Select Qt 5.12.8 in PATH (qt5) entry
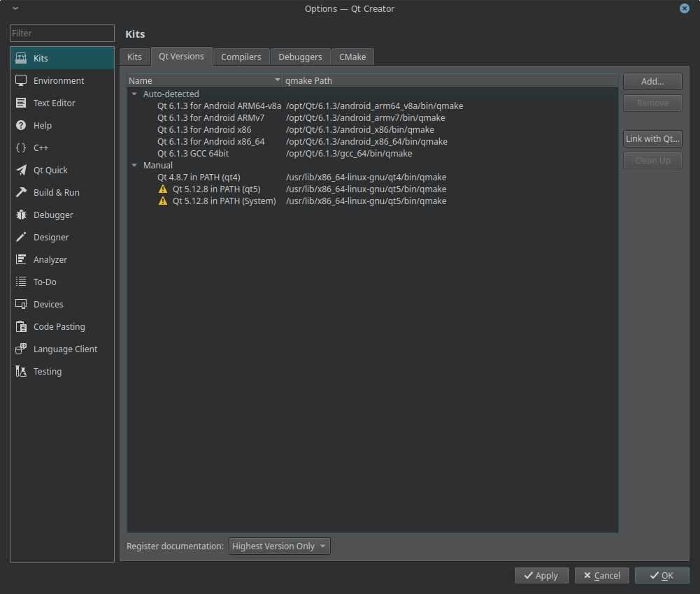700x594 pixels. pyautogui.click(x=217, y=189)
